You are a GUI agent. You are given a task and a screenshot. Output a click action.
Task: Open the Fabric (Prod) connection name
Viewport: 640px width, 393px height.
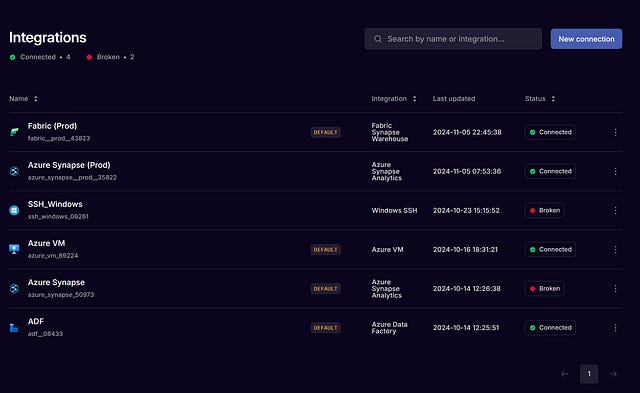[x=52, y=126]
